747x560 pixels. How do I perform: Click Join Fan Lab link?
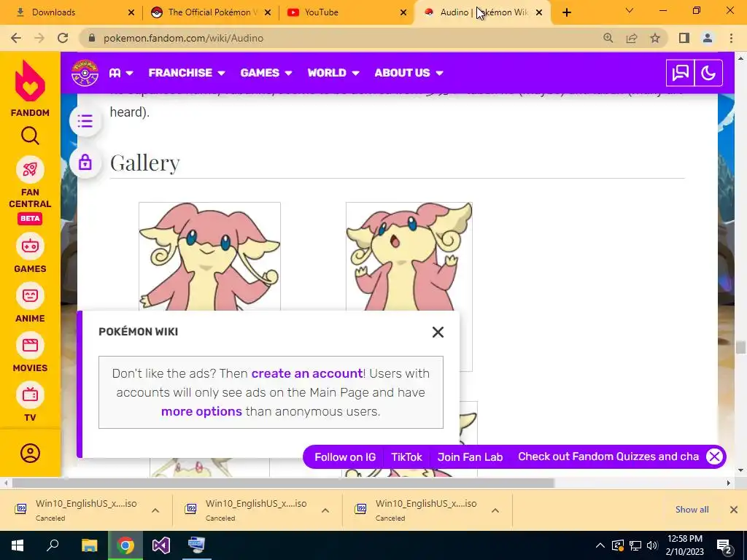click(470, 457)
